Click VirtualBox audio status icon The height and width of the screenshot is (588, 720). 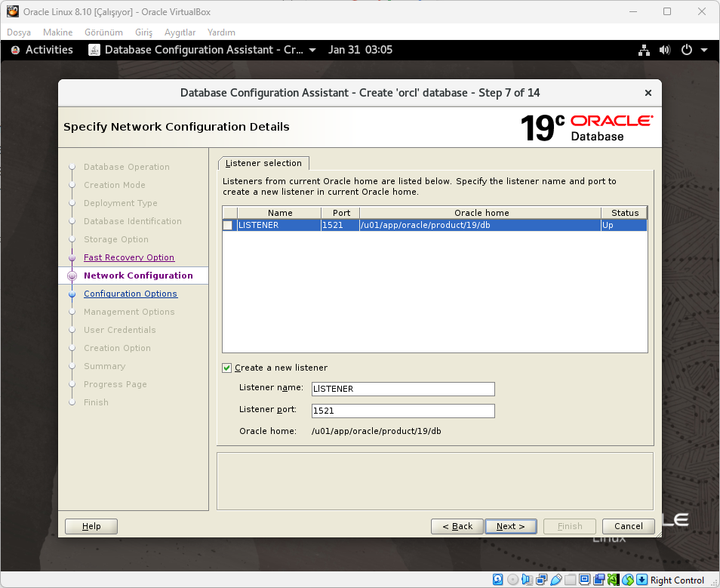click(x=527, y=580)
